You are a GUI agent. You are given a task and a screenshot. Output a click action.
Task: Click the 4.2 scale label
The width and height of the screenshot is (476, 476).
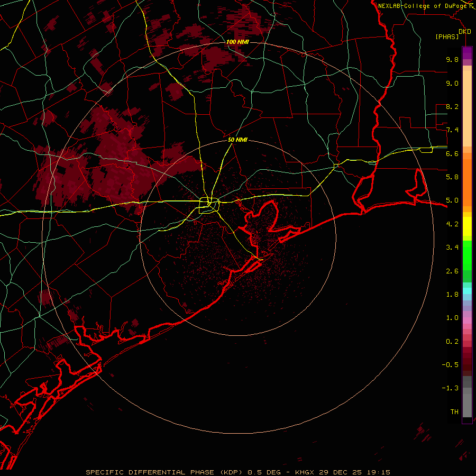pyautogui.click(x=452, y=224)
